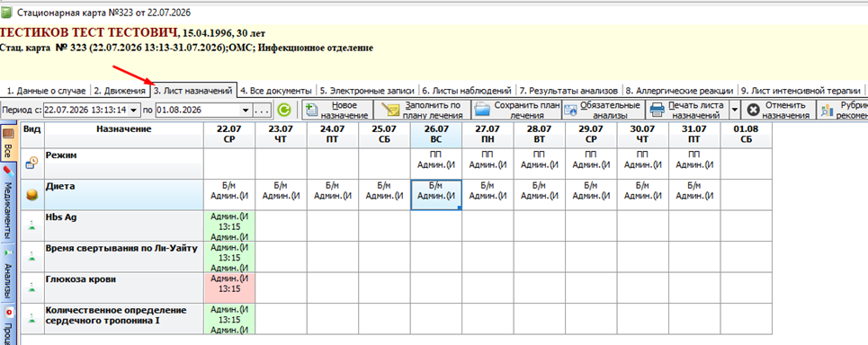This screenshot has width=868, height=345.
Task: Click the pink Глюкоза крови cell on 22.07
Action: pos(229,287)
